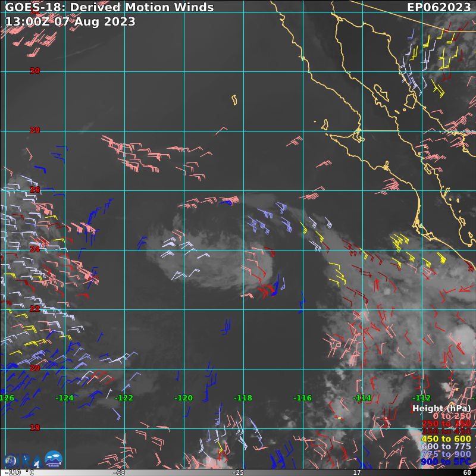Click the latitude label 24

[x=35, y=249]
